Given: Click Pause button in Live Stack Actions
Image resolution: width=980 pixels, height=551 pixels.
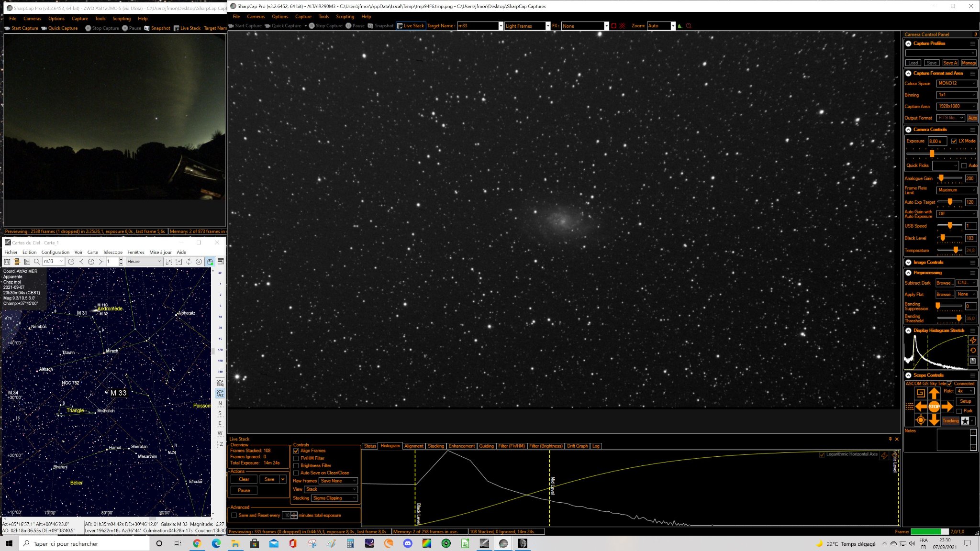Looking at the screenshot, I should [244, 490].
